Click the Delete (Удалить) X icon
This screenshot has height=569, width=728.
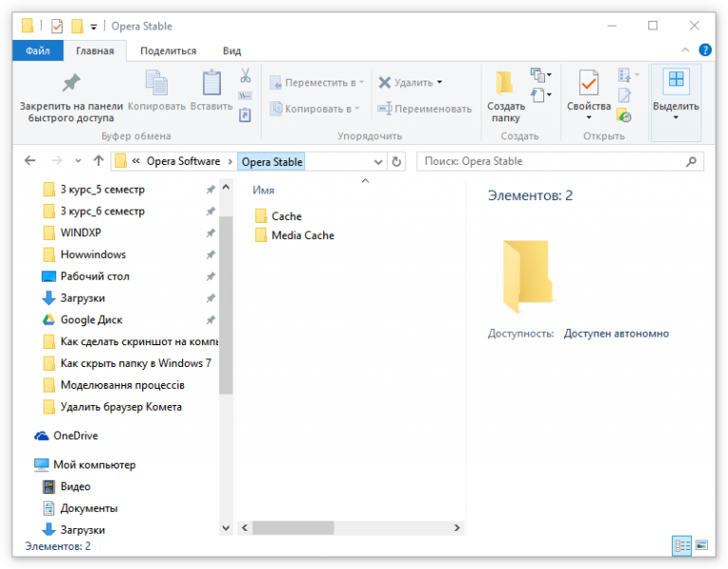(385, 83)
